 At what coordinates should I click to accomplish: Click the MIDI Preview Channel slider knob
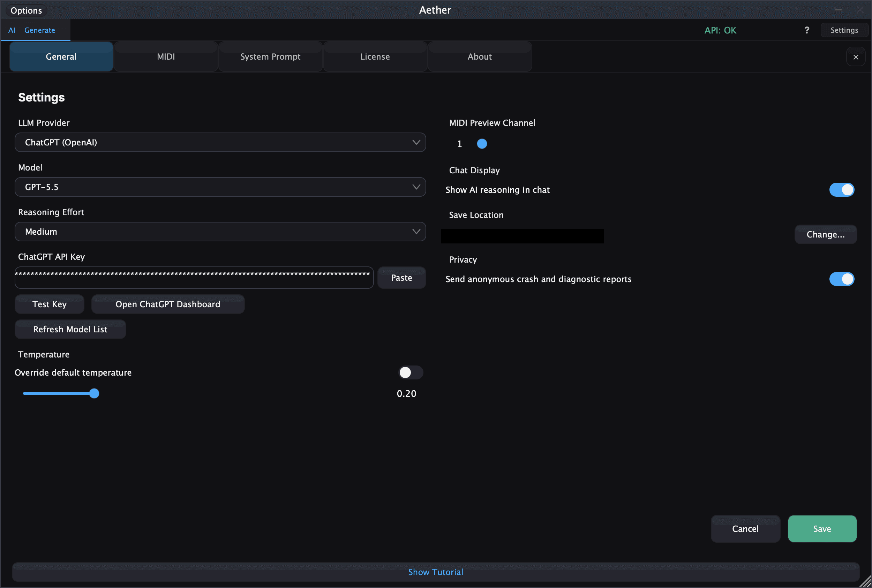tap(482, 144)
